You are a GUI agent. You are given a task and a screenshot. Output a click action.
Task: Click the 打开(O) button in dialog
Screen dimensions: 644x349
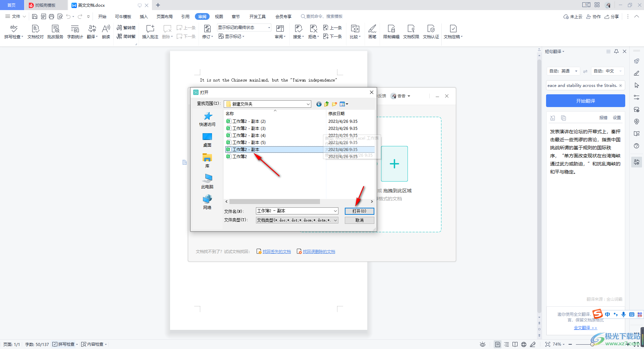pyautogui.click(x=359, y=211)
